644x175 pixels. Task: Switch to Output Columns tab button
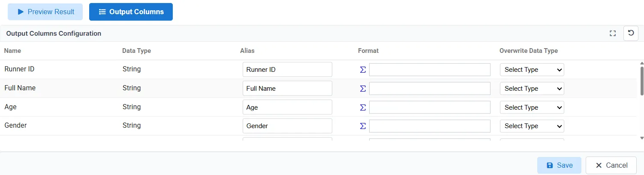[x=131, y=12]
